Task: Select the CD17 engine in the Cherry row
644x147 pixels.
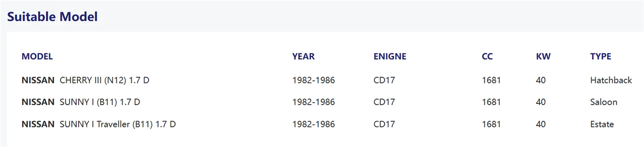Action: pyautogui.click(x=384, y=80)
